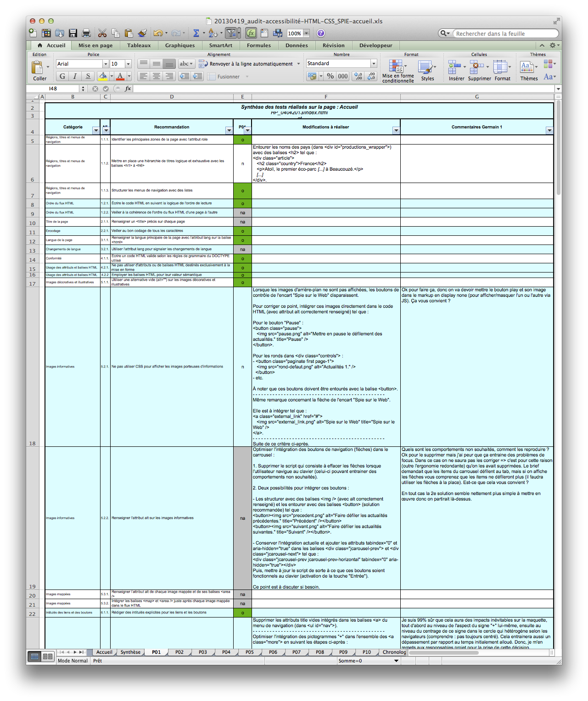Align cell text to the top
This screenshot has height=701, width=588.
tap(144, 64)
